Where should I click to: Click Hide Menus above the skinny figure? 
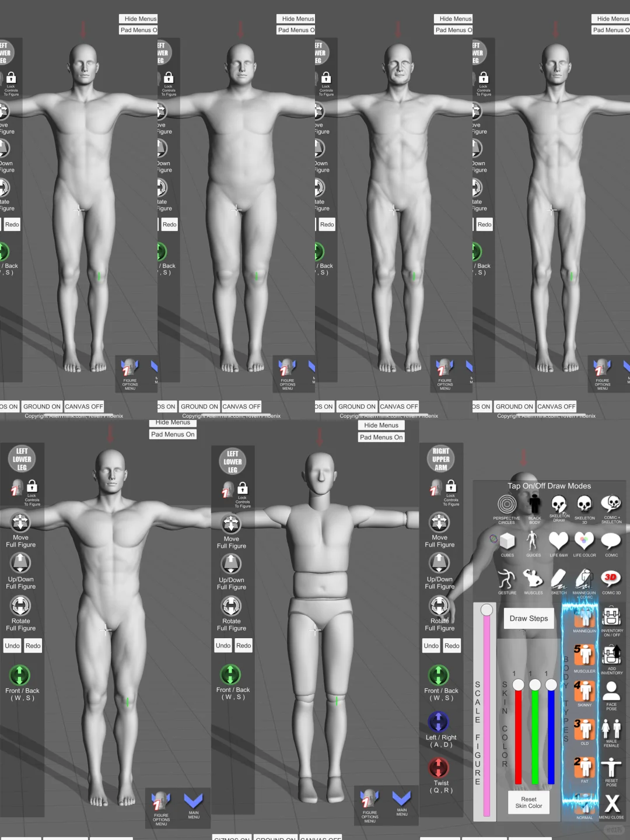pyautogui.click(x=612, y=19)
